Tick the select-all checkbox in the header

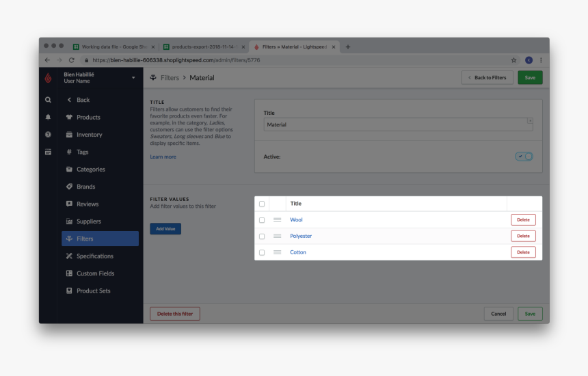pos(262,204)
